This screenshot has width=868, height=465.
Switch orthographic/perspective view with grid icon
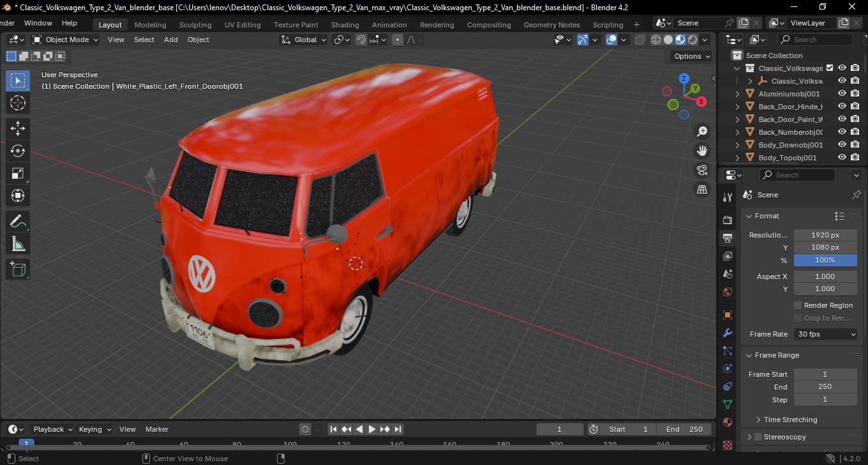tap(702, 189)
